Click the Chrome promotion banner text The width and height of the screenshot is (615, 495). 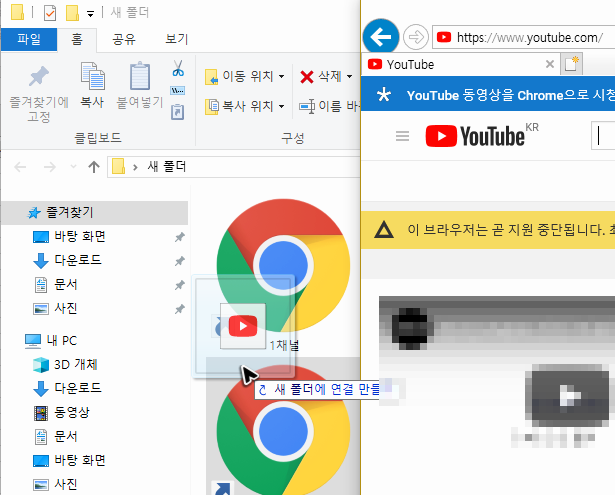[x=511, y=95]
